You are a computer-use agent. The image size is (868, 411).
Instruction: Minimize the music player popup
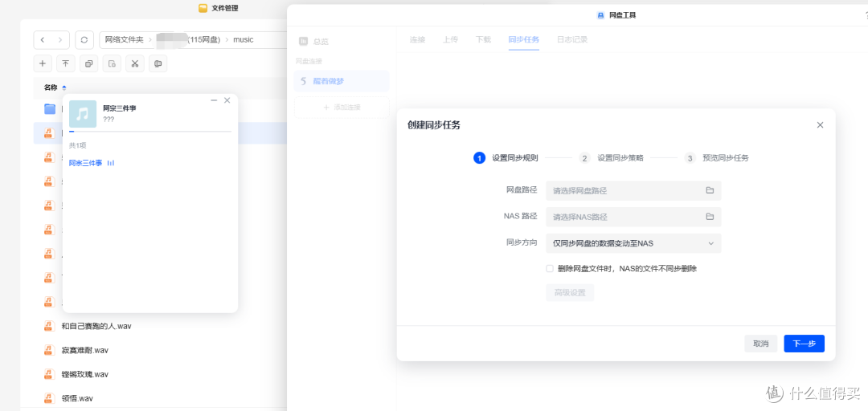215,100
